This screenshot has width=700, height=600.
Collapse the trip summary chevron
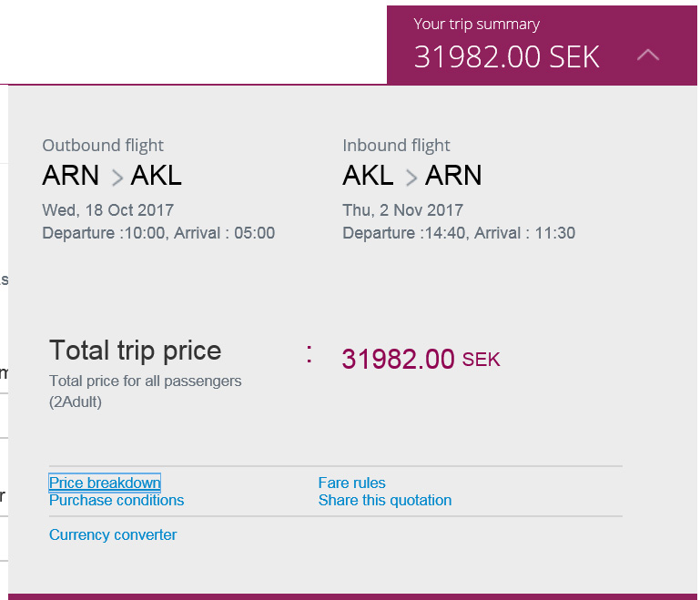tap(648, 56)
